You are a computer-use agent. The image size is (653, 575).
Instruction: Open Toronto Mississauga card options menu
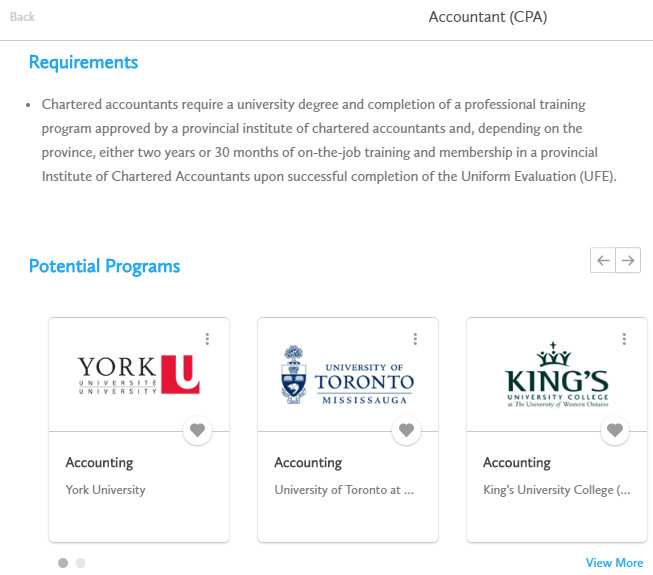415,339
